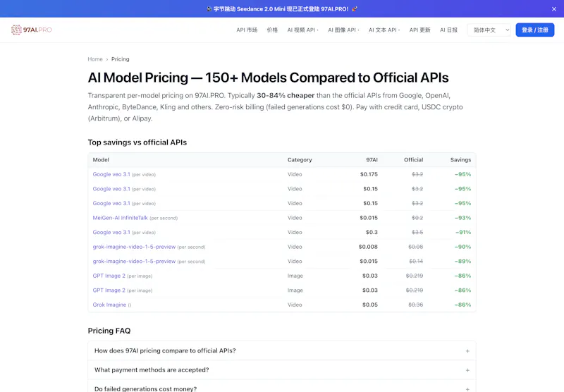Click the -93% savings value
This screenshot has height=392, width=564.
pyautogui.click(x=462, y=218)
